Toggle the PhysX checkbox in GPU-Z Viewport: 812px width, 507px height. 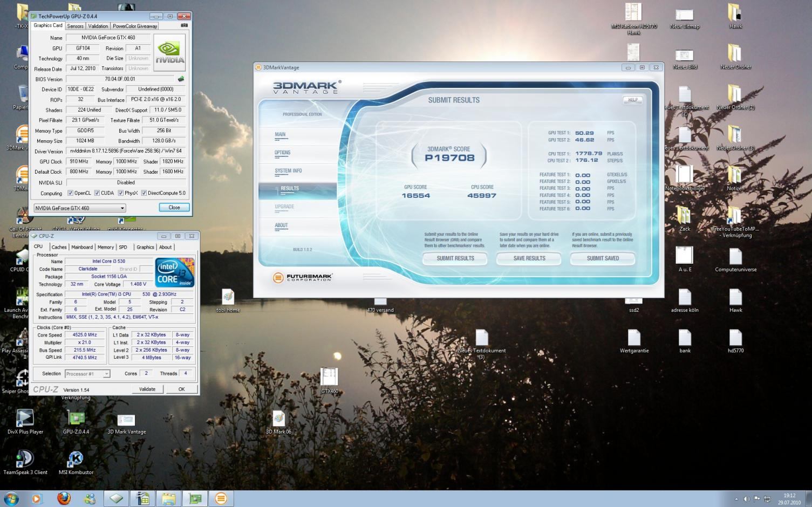click(120, 193)
